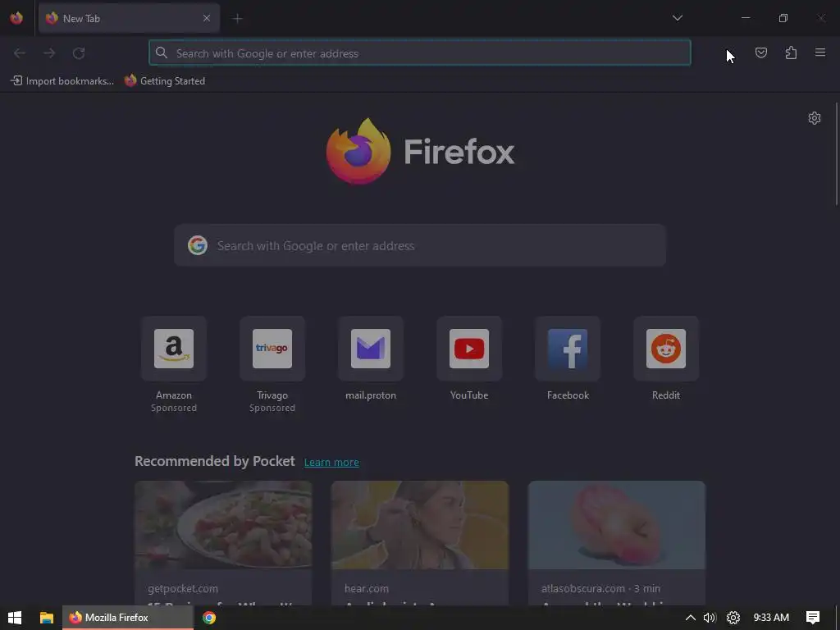Click the page search box with Google logo

pyautogui.click(x=420, y=245)
